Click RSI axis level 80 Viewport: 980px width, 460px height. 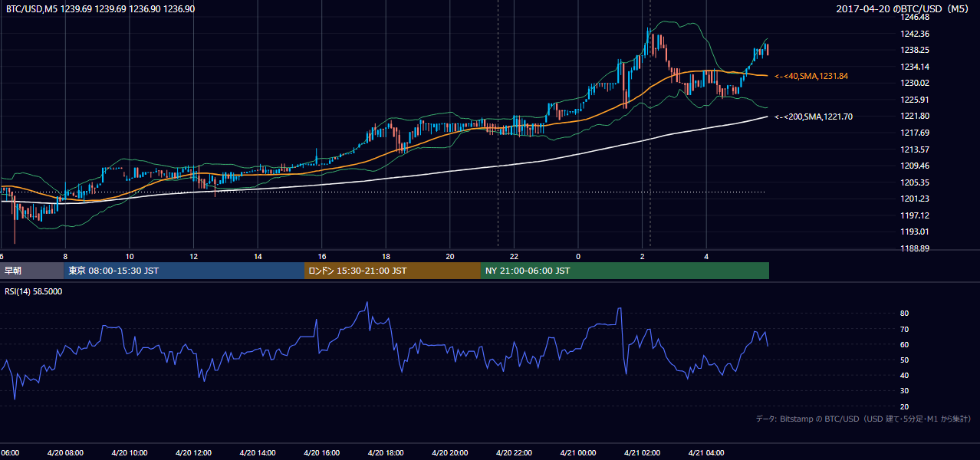tap(904, 314)
